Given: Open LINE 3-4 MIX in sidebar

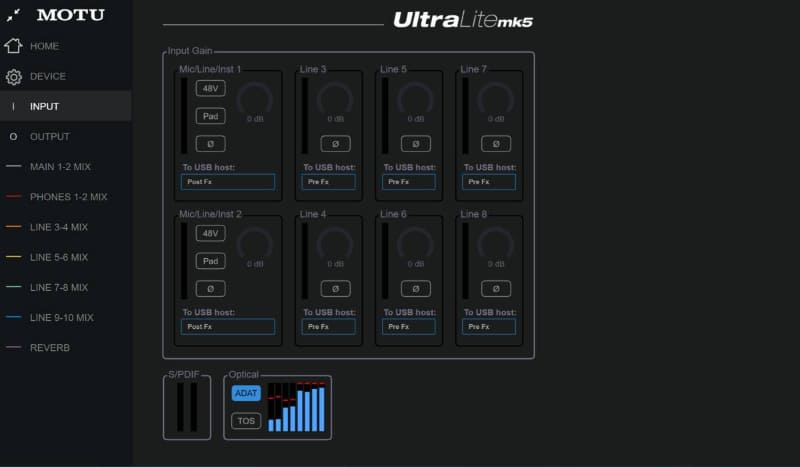Looking at the screenshot, I should pos(59,227).
